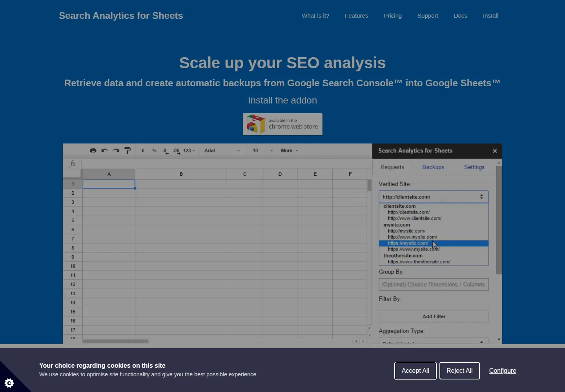Screen dimensions: 565x392
Task: Click What is it? in navigation
Action: 315,16
